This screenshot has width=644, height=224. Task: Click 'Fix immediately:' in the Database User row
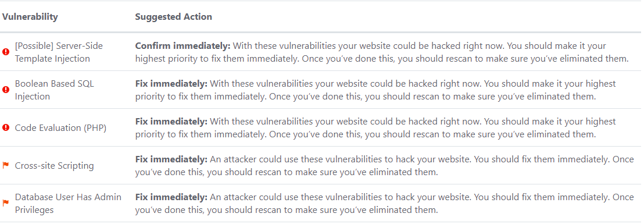click(x=171, y=197)
